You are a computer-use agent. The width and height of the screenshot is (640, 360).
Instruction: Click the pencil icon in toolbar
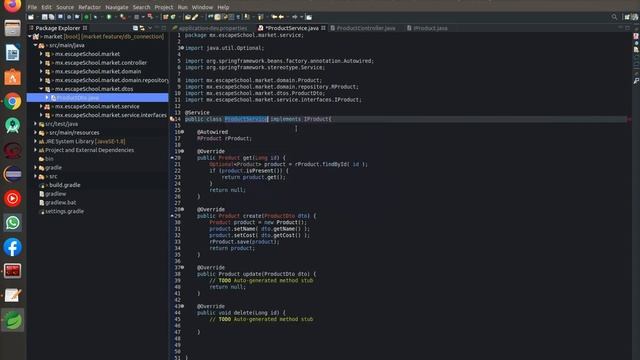(x=195, y=17)
